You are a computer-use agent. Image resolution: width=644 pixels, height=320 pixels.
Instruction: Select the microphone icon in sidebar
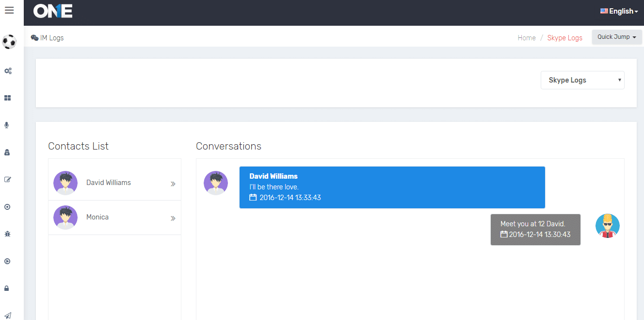click(x=7, y=125)
